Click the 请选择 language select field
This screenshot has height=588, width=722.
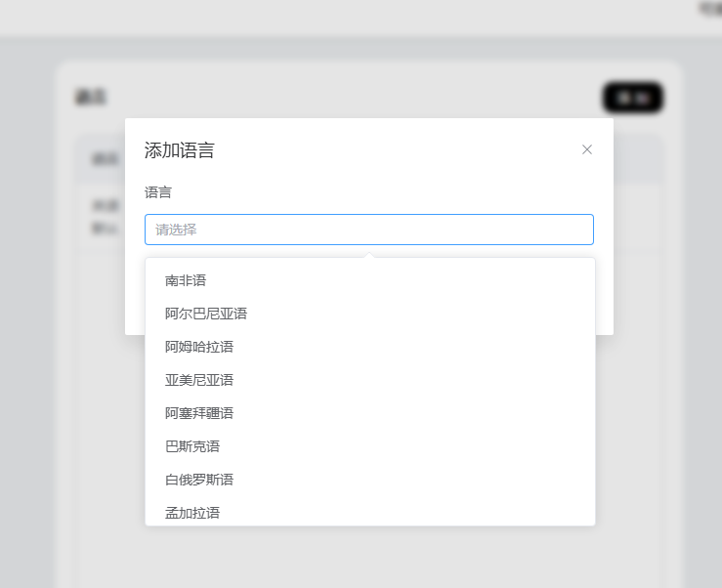pyautogui.click(x=368, y=230)
